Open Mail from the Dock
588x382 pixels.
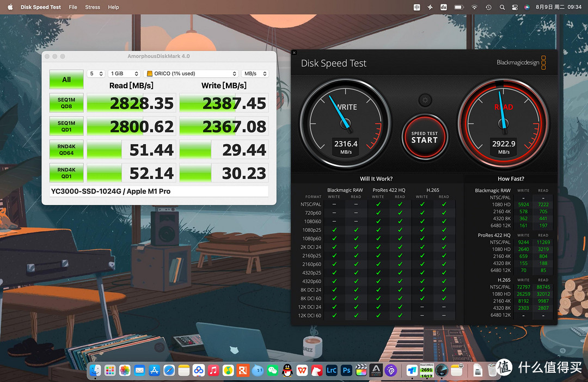pos(139,371)
